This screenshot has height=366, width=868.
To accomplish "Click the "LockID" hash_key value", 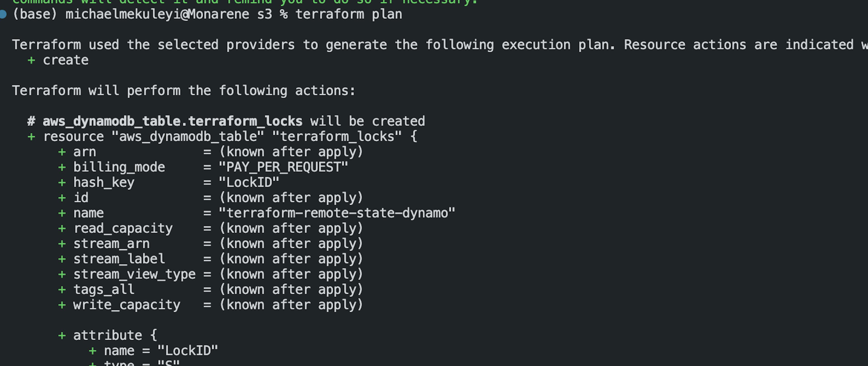I will click(249, 183).
